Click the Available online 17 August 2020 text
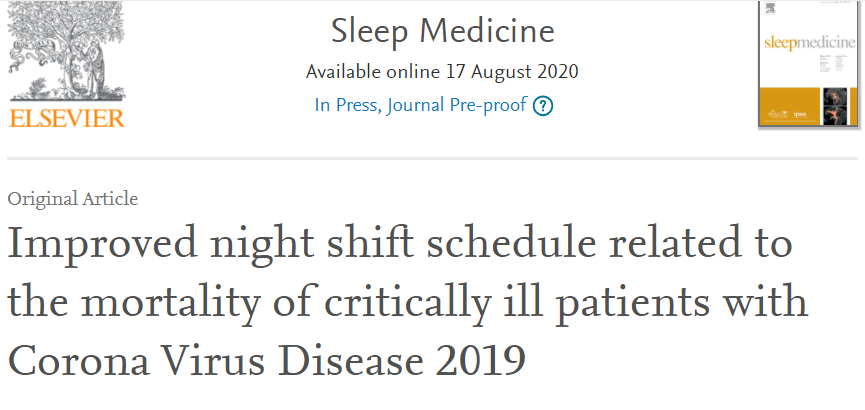 [441, 72]
